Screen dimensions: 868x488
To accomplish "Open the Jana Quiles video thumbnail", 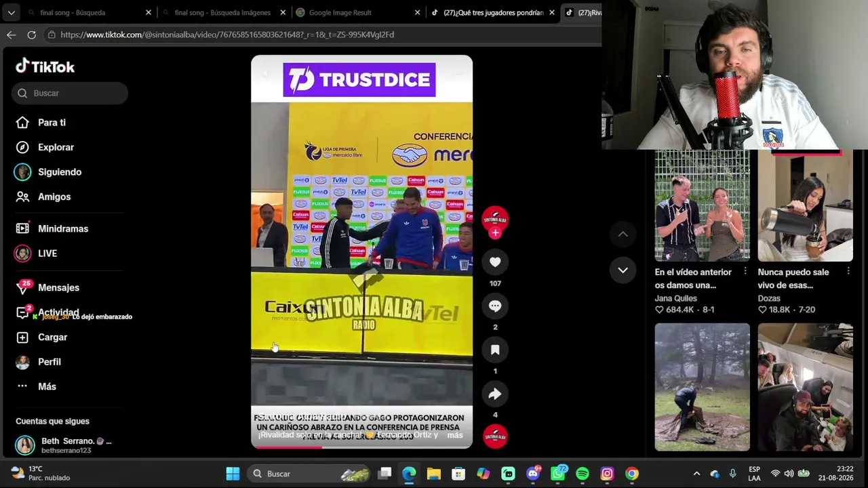I will (702, 205).
